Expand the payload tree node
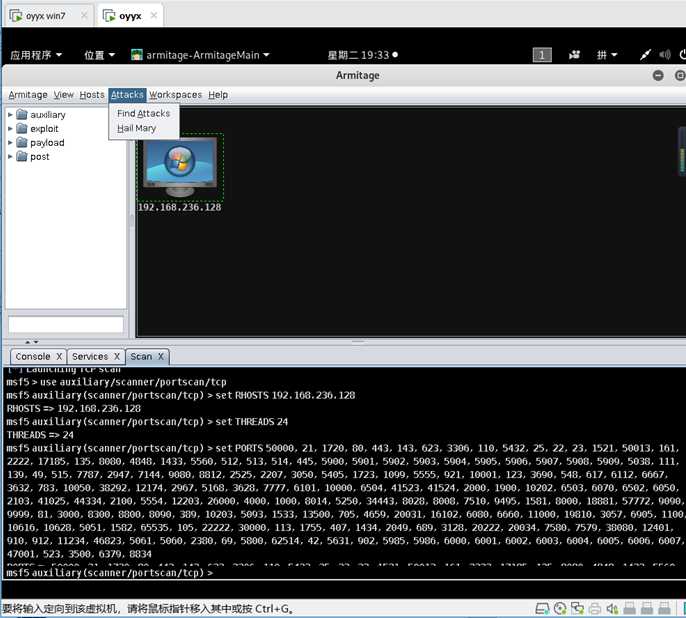 pyautogui.click(x=10, y=143)
